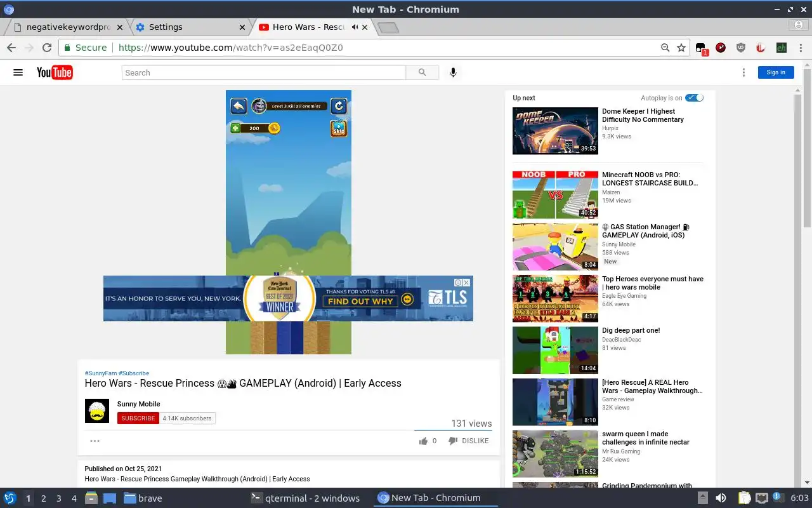Open the AdChoices info icon on the banner
The height and width of the screenshot is (508, 812).
457,283
